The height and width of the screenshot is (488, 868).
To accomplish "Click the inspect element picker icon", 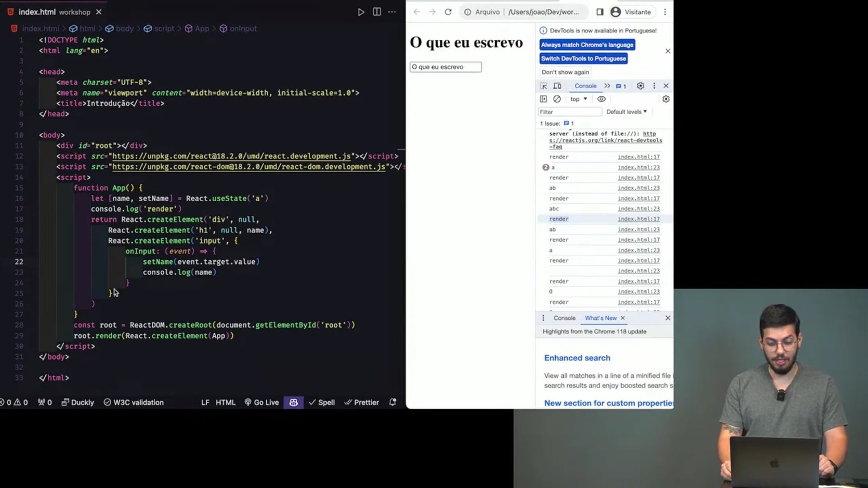I will point(543,86).
